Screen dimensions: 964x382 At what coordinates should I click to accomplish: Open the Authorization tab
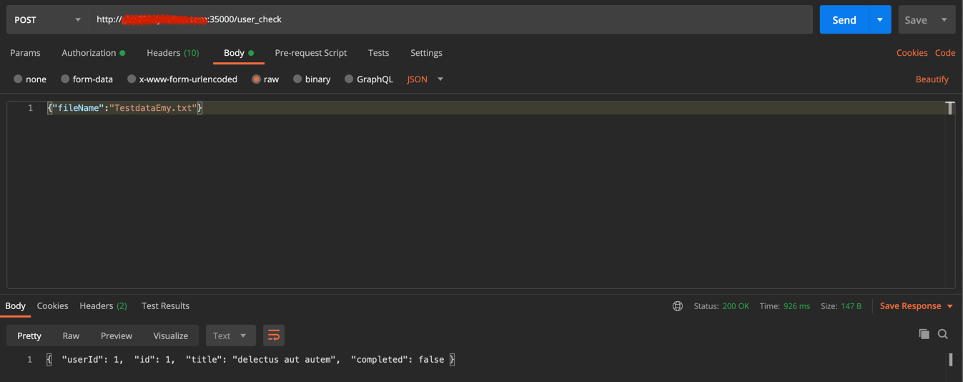[93, 53]
